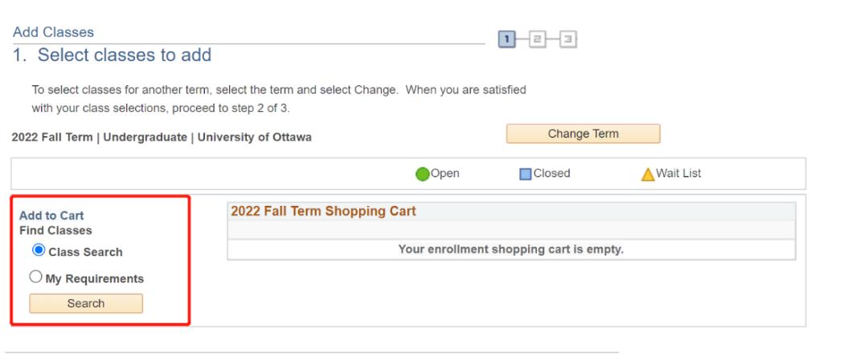Choose the My Requirements radio option
This screenshot has height=358, width=868.
tap(35, 277)
